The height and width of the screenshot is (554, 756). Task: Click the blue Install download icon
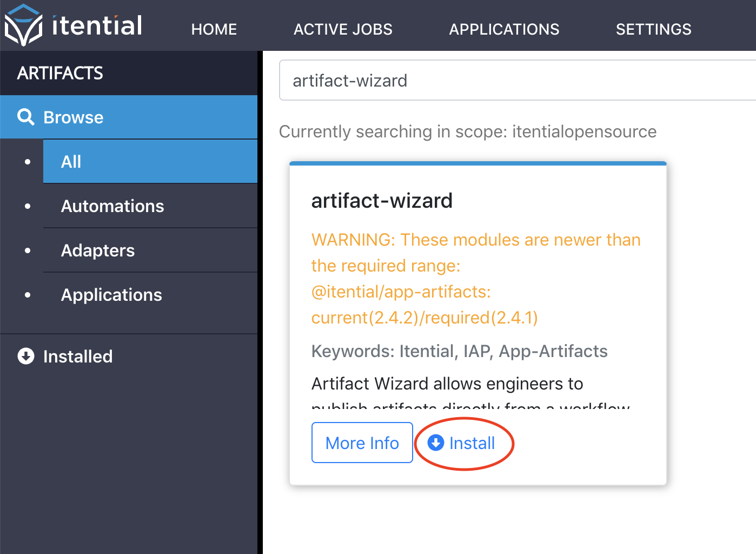click(x=435, y=443)
